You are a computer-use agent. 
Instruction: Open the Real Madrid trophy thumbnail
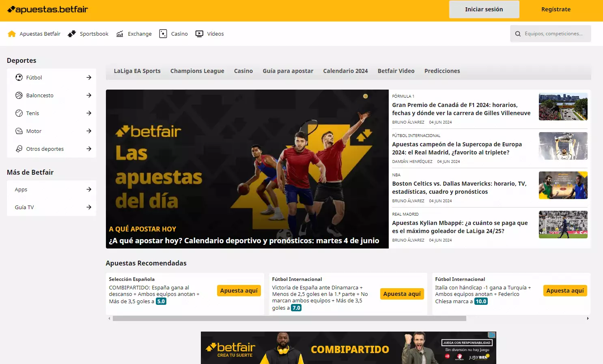563,146
